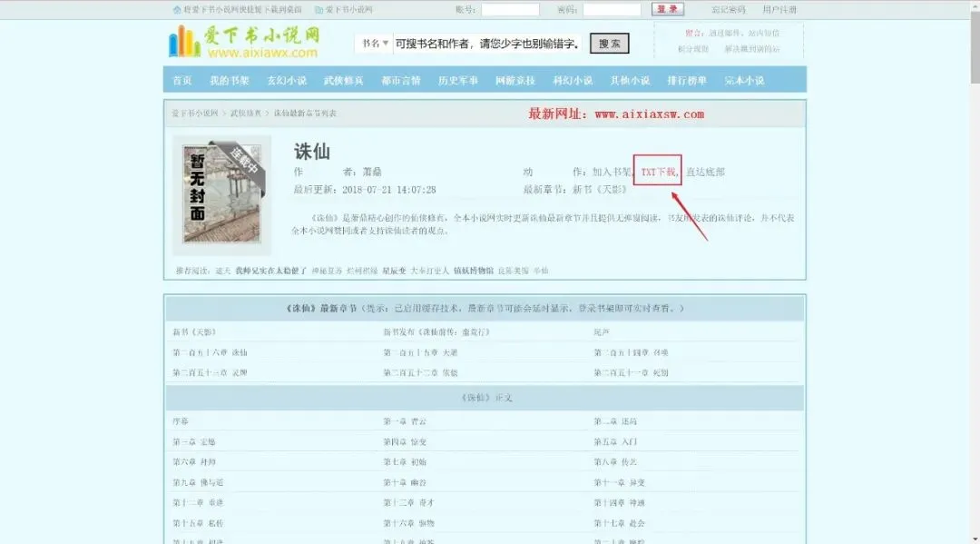The image size is (980, 544).
Task: Open chapter 第二百五十一章 死别
Action: tap(632, 372)
